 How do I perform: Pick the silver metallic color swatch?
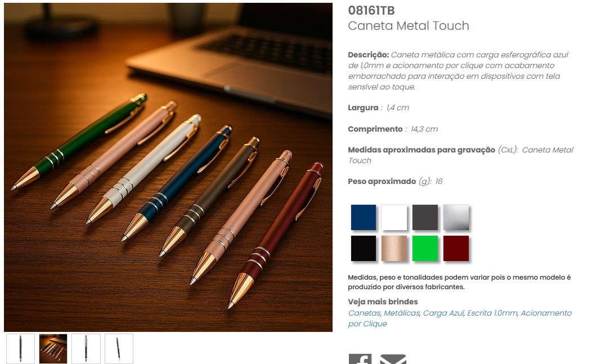[456, 217]
